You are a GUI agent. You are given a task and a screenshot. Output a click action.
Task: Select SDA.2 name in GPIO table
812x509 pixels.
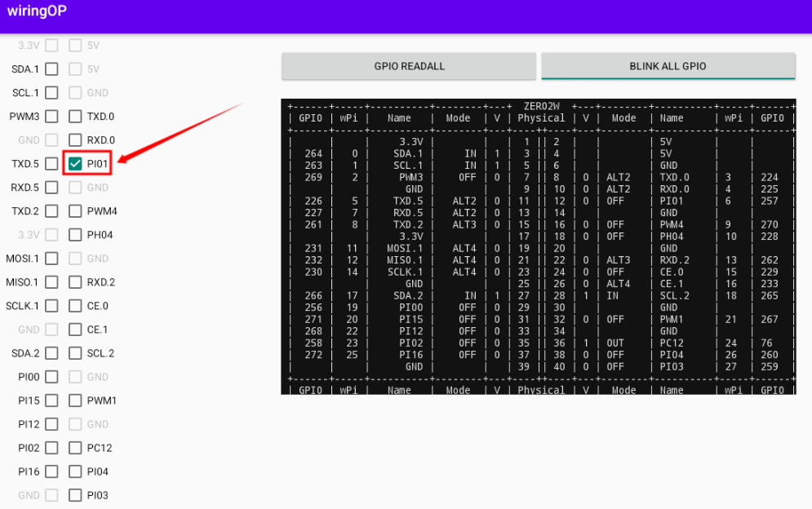tap(407, 295)
